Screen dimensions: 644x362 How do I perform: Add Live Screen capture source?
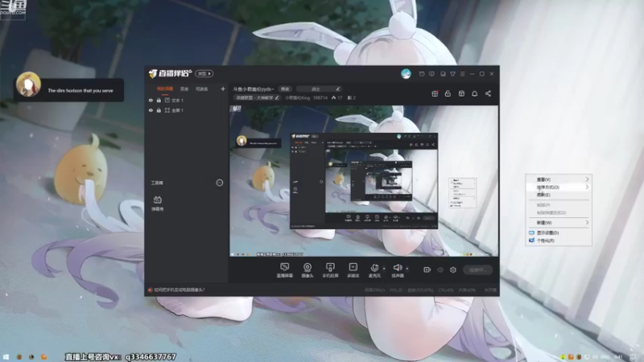tap(285, 270)
